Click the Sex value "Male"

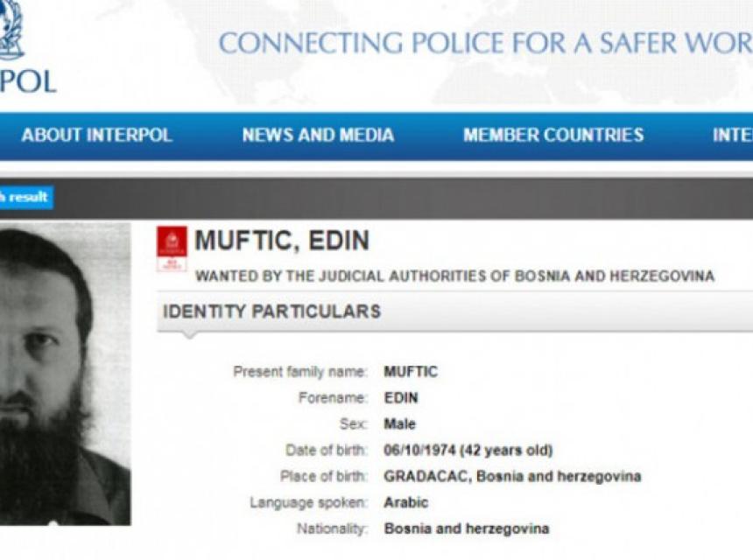pyautogui.click(x=399, y=424)
